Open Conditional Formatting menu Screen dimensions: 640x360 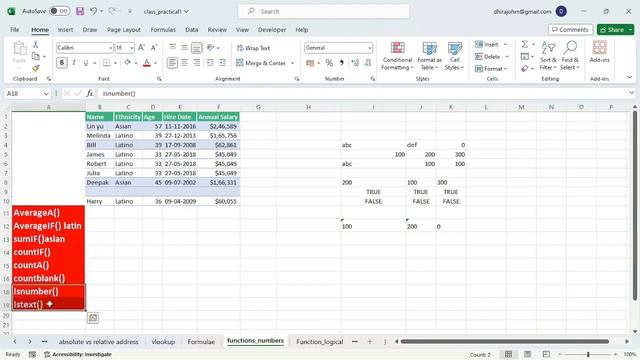(x=397, y=56)
